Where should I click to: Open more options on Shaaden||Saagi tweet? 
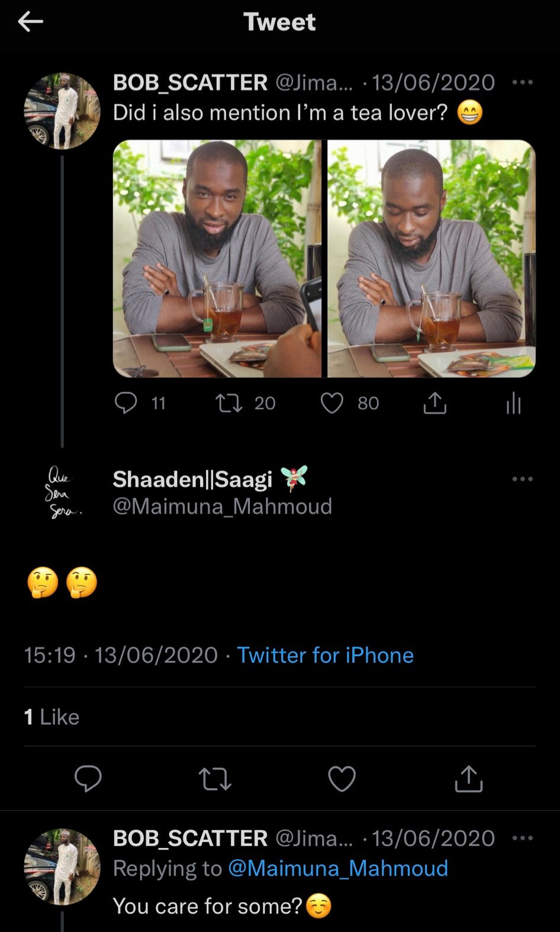(x=523, y=479)
